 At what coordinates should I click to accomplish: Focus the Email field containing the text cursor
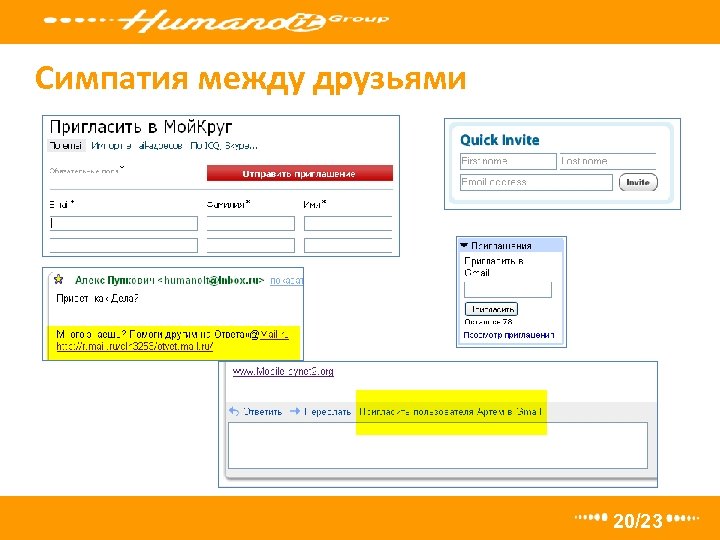coord(124,223)
